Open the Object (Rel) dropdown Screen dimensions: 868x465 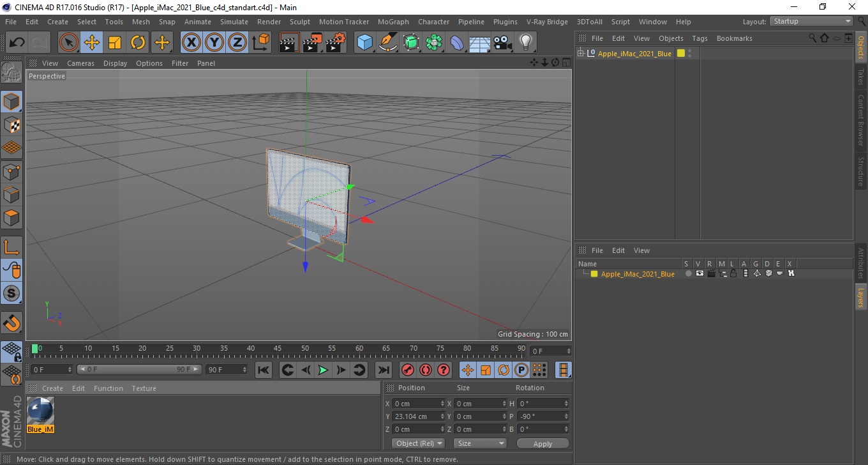(x=419, y=443)
